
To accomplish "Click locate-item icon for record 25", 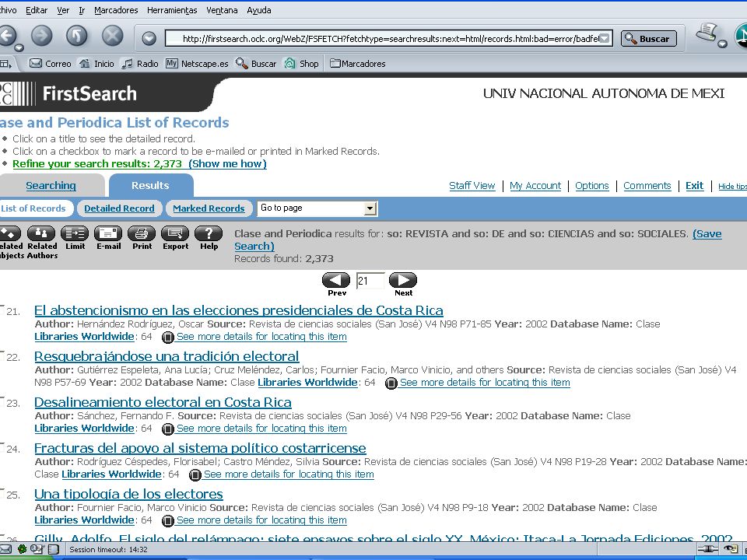I will tap(168, 521).
